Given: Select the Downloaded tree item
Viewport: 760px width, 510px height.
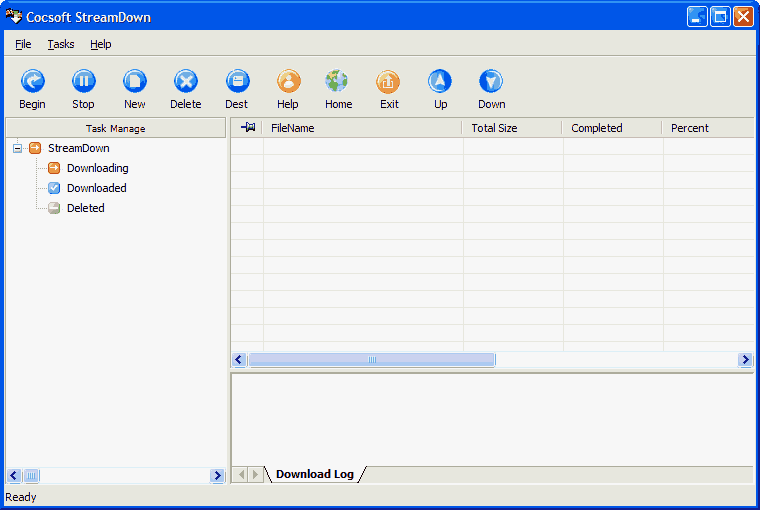Looking at the screenshot, I should point(96,188).
